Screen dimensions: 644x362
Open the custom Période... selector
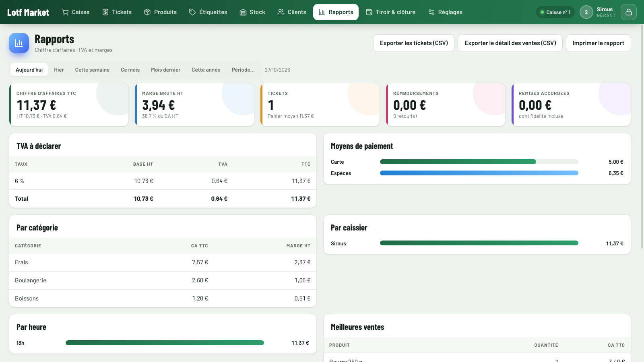coord(243,70)
